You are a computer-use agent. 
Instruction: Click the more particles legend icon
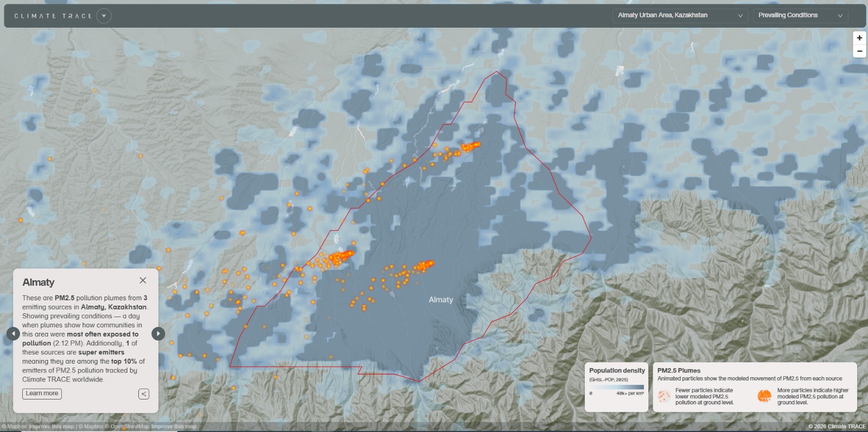(764, 396)
